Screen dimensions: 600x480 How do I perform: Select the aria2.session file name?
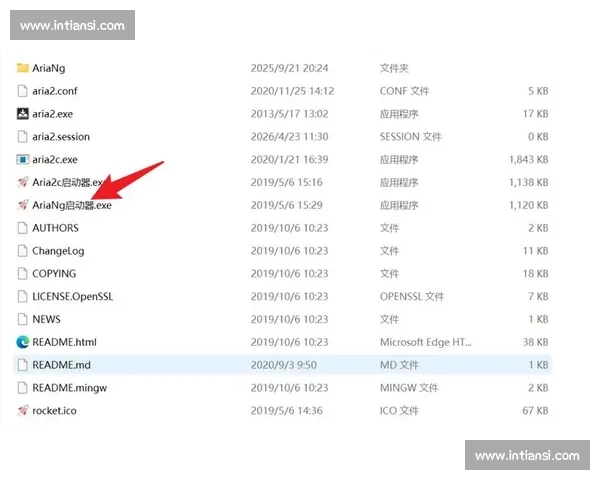[61, 137]
